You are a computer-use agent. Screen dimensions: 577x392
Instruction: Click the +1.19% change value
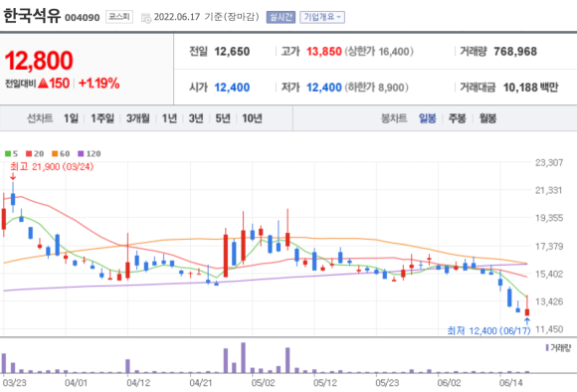[99, 84]
